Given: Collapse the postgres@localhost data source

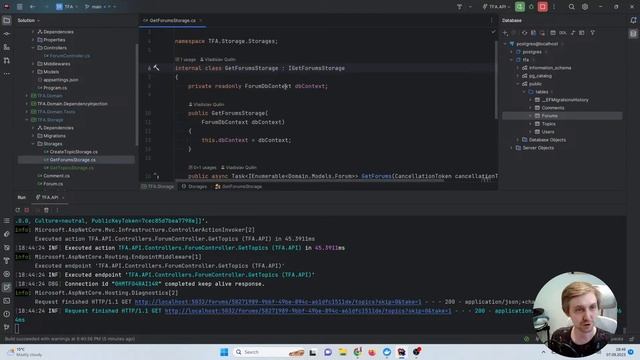Looking at the screenshot, I should (x=505, y=44).
